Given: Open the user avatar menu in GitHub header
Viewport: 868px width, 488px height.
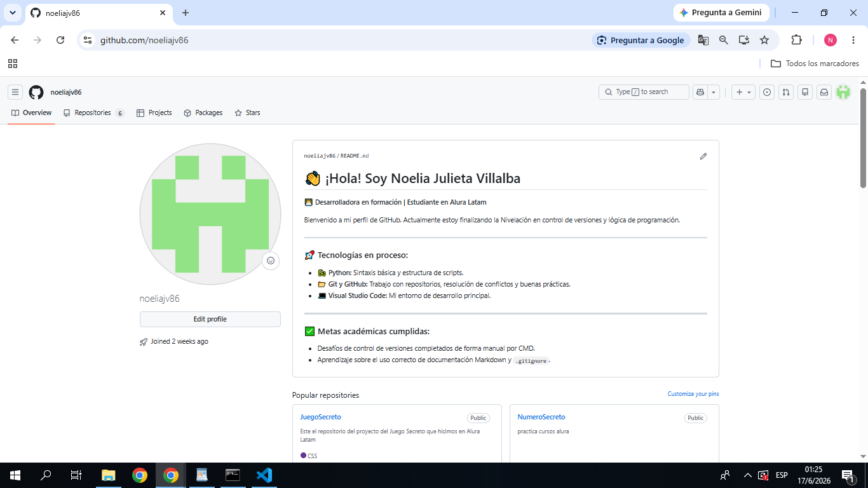Looking at the screenshot, I should coord(843,92).
